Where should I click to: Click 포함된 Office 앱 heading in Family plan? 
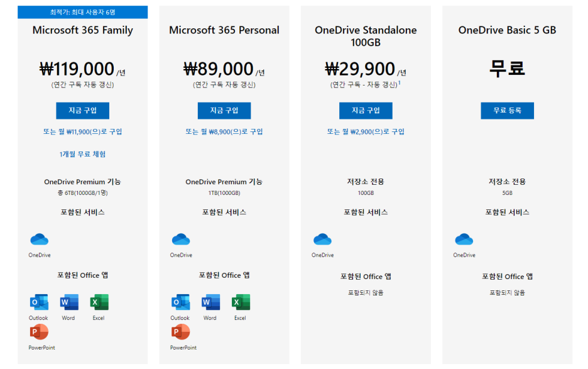(x=82, y=275)
